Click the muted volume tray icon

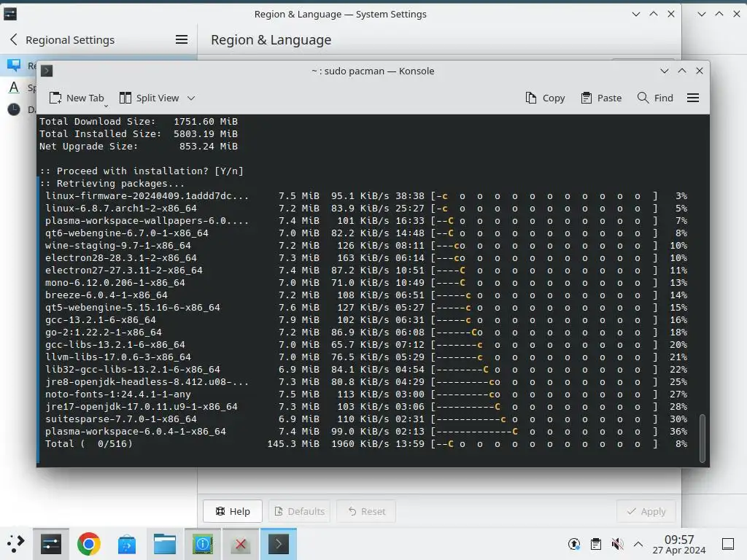[617, 544]
